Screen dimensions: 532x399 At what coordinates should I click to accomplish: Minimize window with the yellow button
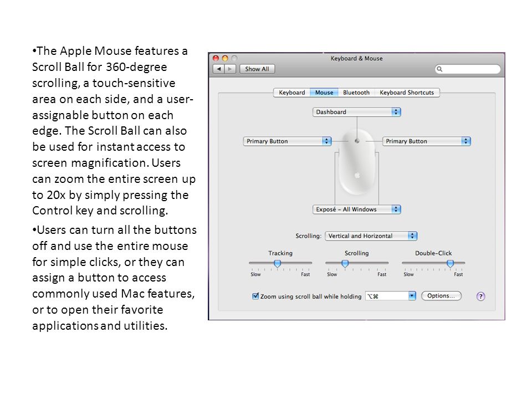225,58
